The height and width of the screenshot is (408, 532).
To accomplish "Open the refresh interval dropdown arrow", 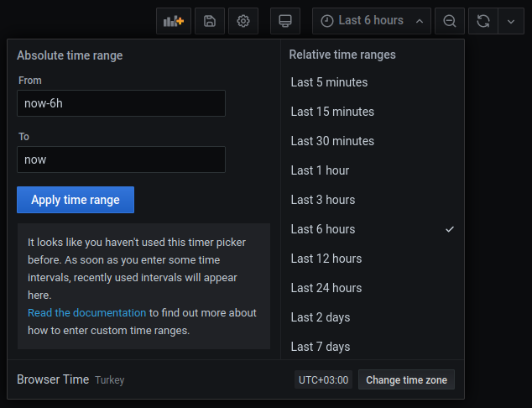I will click(511, 21).
